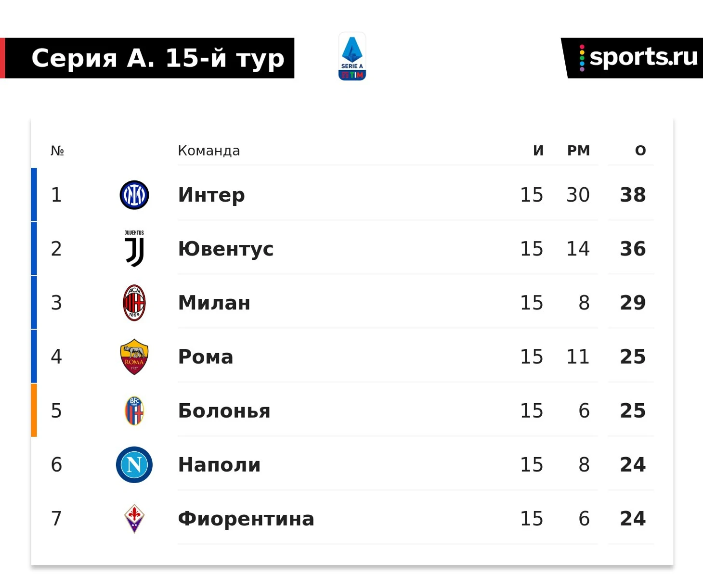Click the Команда column header
This screenshot has width=703, height=588.
(209, 151)
